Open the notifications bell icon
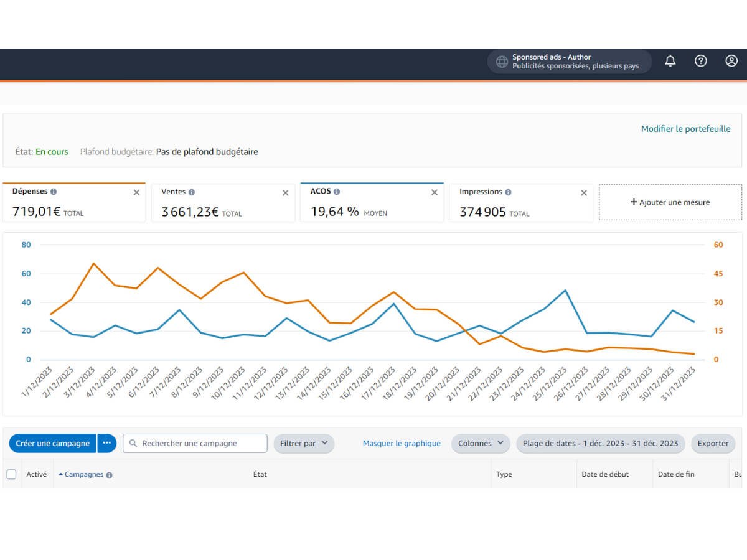This screenshot has height=560, width=747. [x=670, y=61]
